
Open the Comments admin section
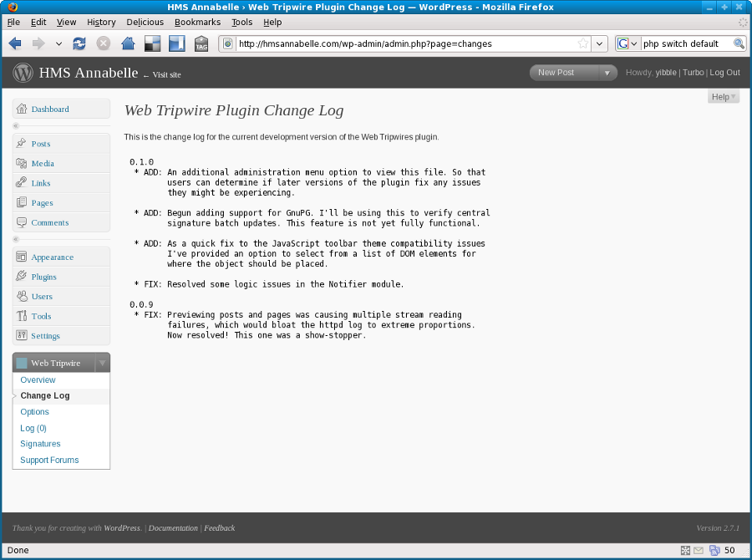[x=50, y=222]
